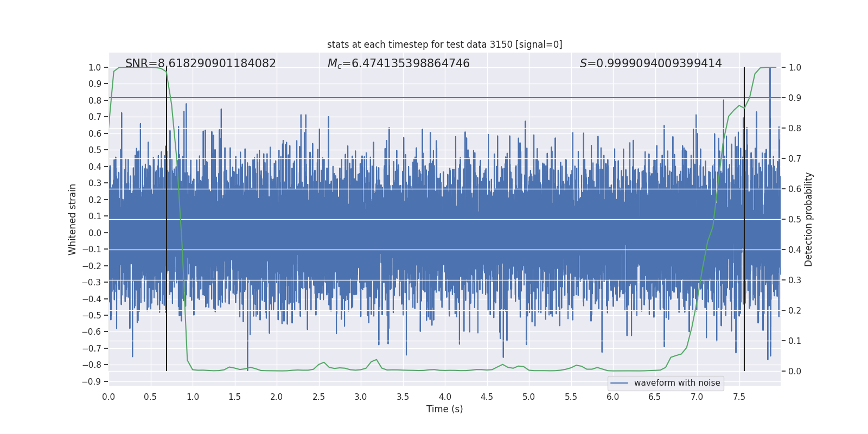
Task: Click the 0.1 tick on the Whitened strain axis
Action: click(95, 216)
